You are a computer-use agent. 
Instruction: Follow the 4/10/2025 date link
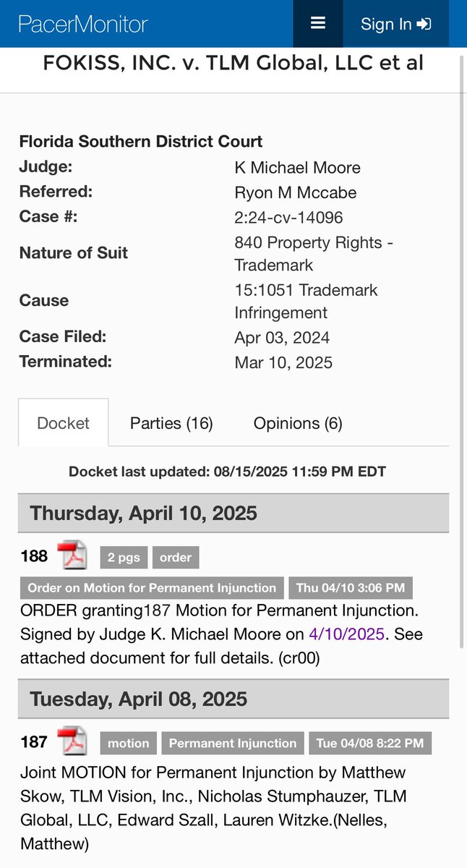tap(346, 634)
